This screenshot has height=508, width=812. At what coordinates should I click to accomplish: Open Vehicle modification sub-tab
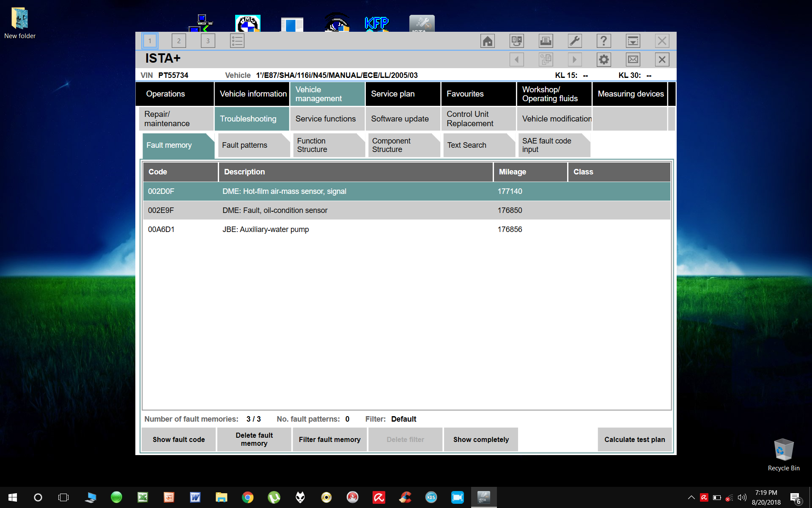click(554, 119)
